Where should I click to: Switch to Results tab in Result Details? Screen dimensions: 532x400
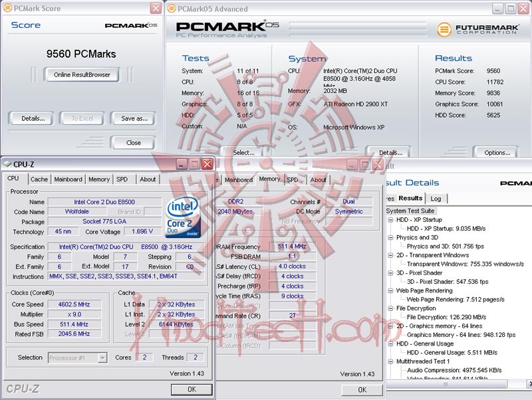coord(410,198)
